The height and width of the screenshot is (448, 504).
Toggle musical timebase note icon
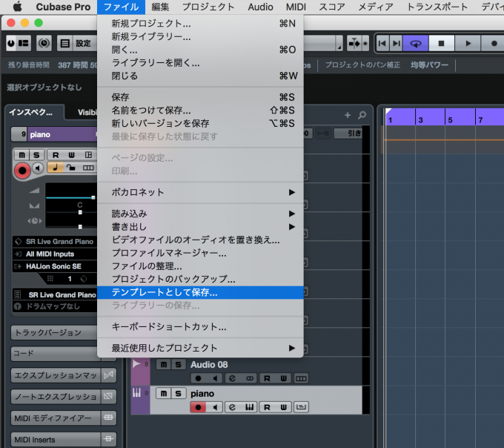pyautogui.click(x=56, y=168)
